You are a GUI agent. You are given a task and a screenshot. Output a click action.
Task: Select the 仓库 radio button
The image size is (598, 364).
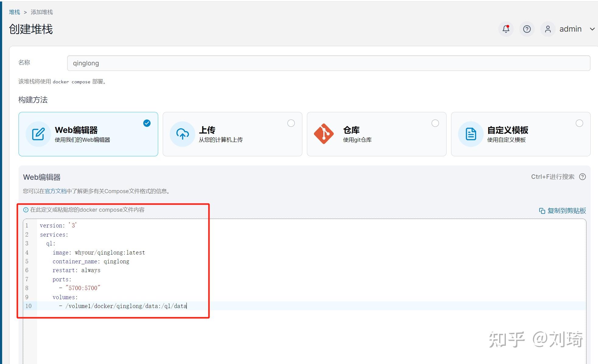pyautogui.click(x=435, y=123)
